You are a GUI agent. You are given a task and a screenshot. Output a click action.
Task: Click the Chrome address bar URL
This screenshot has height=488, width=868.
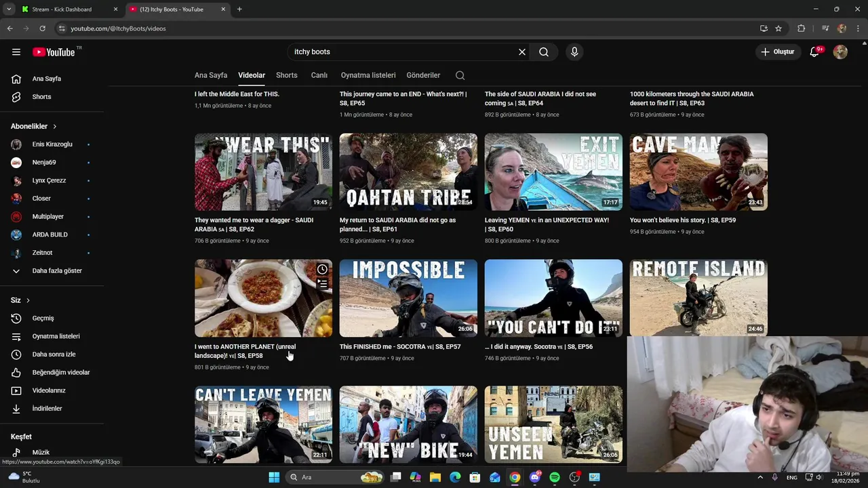tap(119, 28)
